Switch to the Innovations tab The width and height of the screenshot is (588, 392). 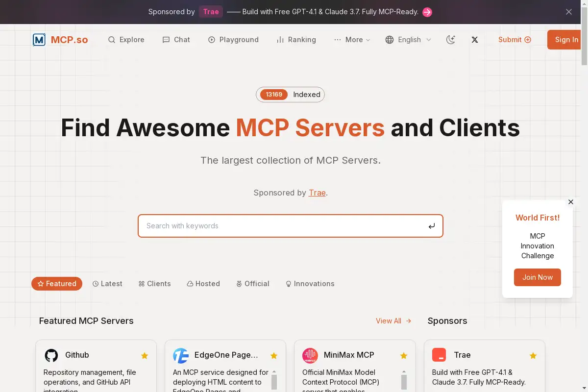click(310, 284)
